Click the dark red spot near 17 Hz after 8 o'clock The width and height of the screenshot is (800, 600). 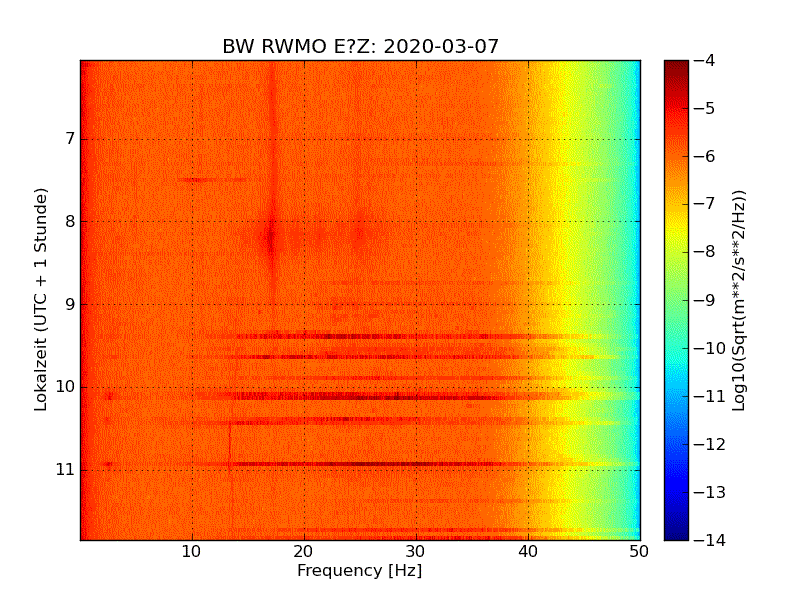coord(271,237)
